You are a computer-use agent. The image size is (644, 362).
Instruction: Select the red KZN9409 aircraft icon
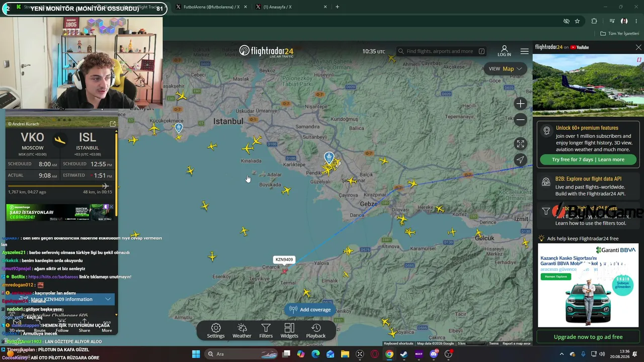pyautogui.click(x=285, y=270)
